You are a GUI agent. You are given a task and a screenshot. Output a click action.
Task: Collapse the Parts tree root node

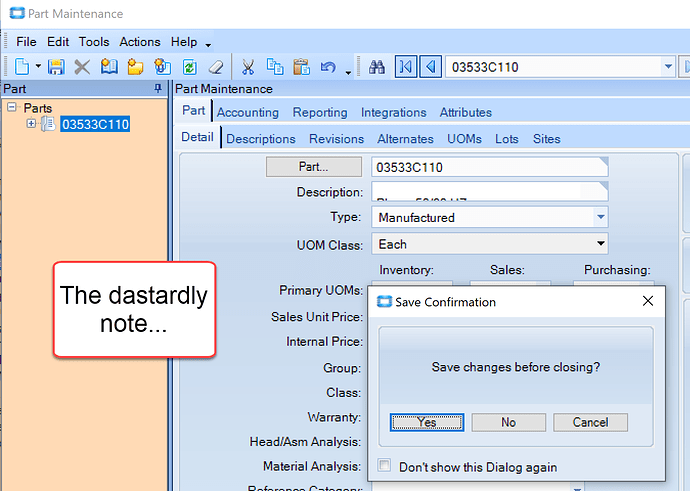(x=12, y=107)
